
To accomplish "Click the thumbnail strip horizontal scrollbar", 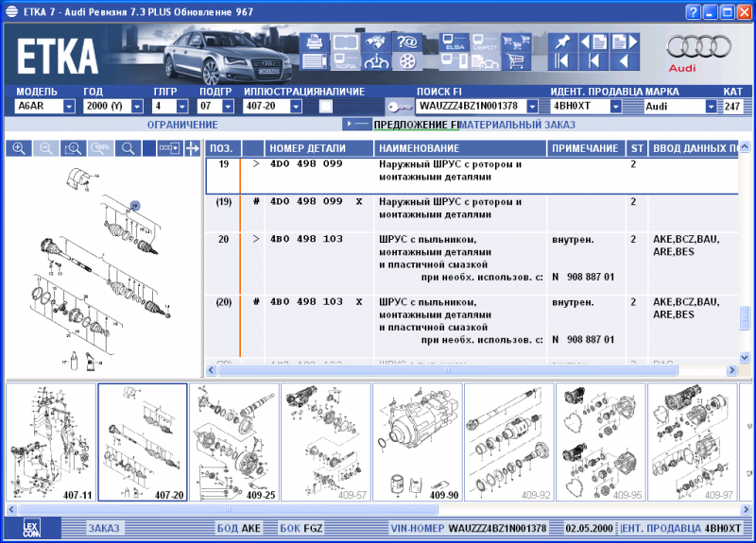I will (228, 509).
